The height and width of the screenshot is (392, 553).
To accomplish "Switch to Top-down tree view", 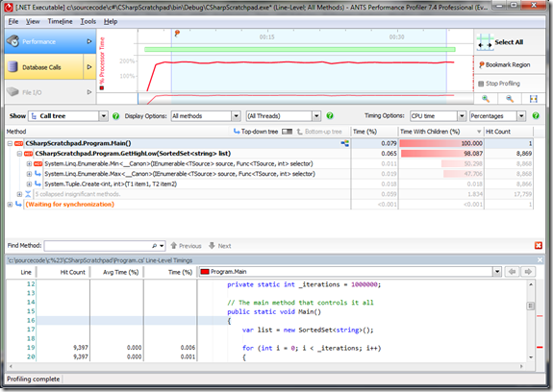I will click(x=256, y=132).
